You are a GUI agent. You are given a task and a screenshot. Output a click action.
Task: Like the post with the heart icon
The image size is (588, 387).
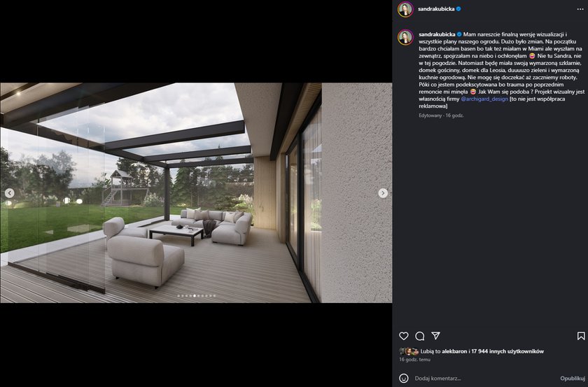point(403,336)
